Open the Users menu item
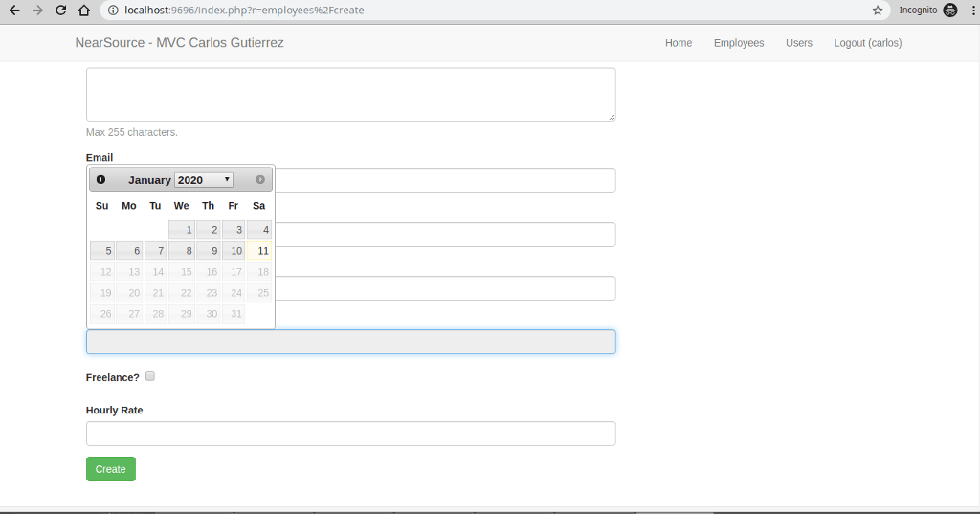This screenshot has width=980, height=514. (799, 42)
